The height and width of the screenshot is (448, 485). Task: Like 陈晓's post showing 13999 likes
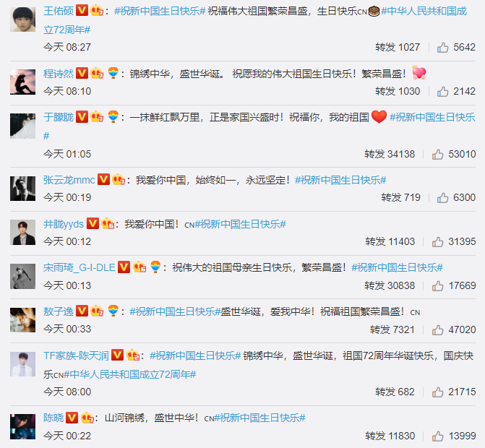point(438,436)
